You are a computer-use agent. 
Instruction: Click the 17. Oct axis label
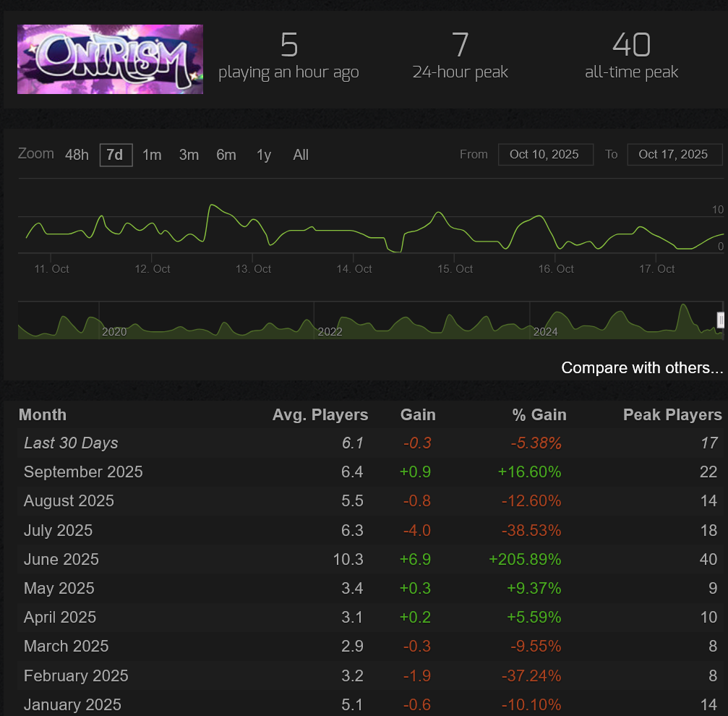(657, 269)
